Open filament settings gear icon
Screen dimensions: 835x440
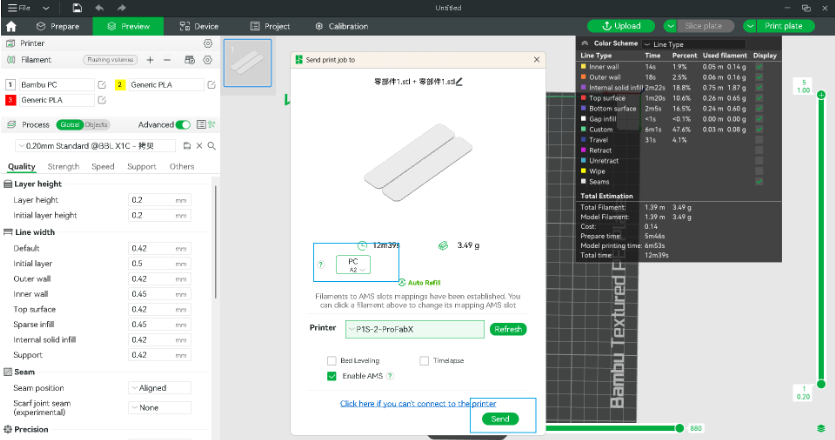[x=208, y=60]
